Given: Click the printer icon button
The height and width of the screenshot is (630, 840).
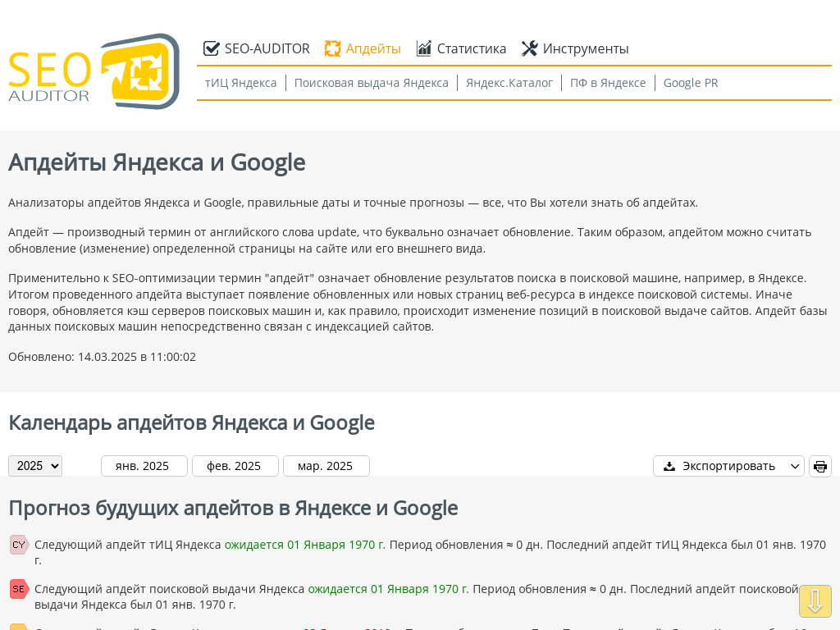Looking at the screenshot, I should 820,466.
